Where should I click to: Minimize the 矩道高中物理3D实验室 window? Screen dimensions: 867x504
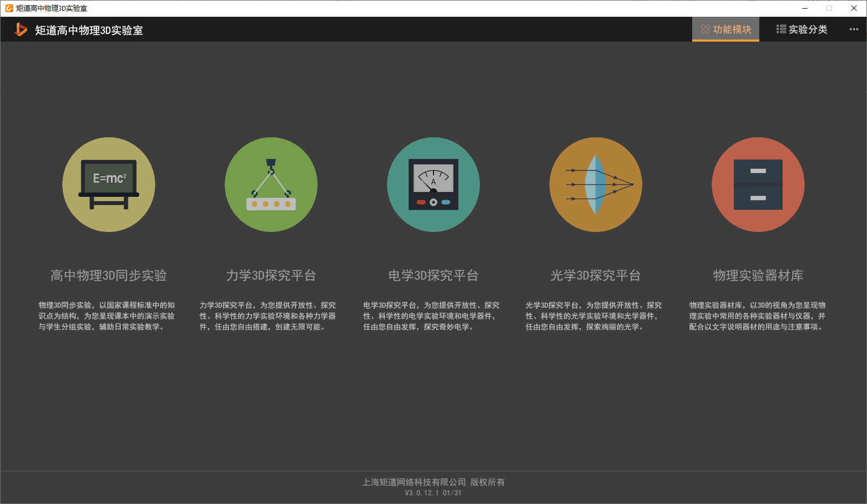point(805,8)
